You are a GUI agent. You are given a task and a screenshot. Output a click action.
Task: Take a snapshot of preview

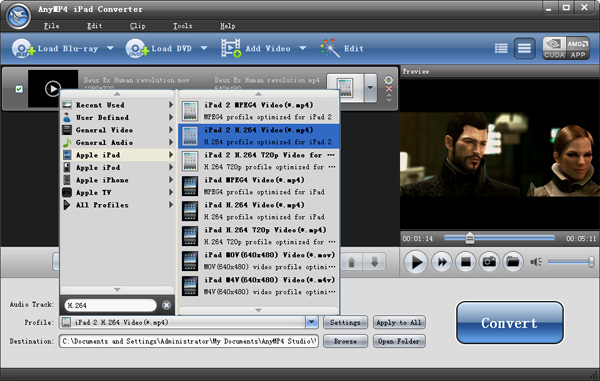coord(489,262)
